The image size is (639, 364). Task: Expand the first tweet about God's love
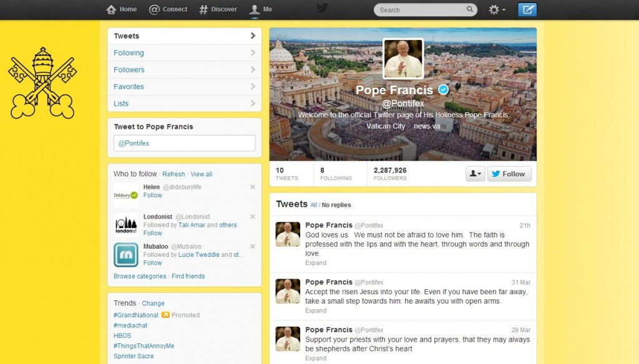[x=316, y=263]
